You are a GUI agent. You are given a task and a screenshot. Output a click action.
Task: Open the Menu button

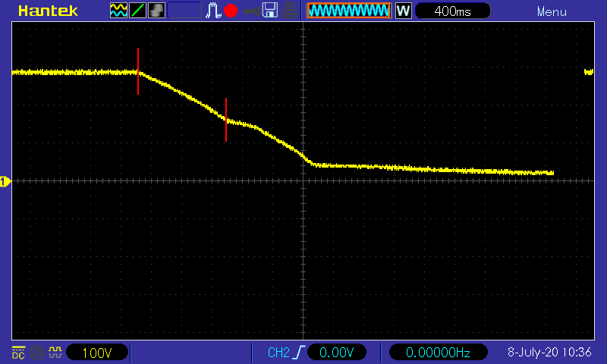pyautogui.click(x=552, y=12)
